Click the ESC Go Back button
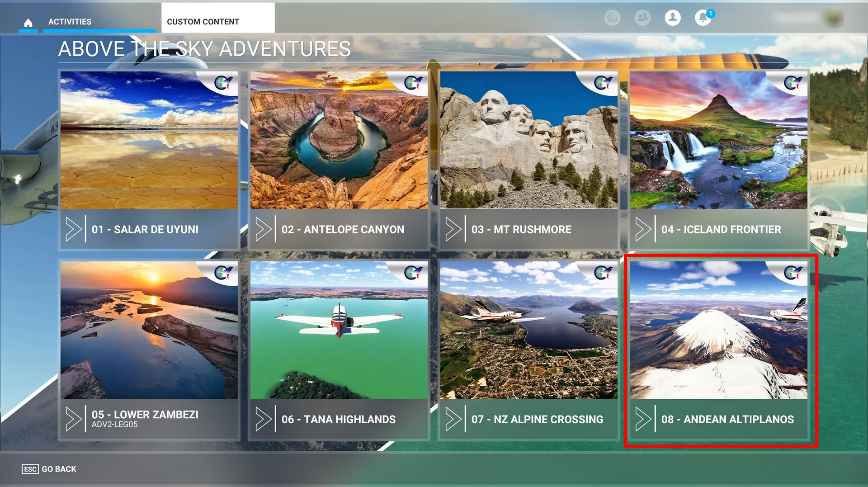The height and width of the screenshot is (487, 868). tap(49, 469)
